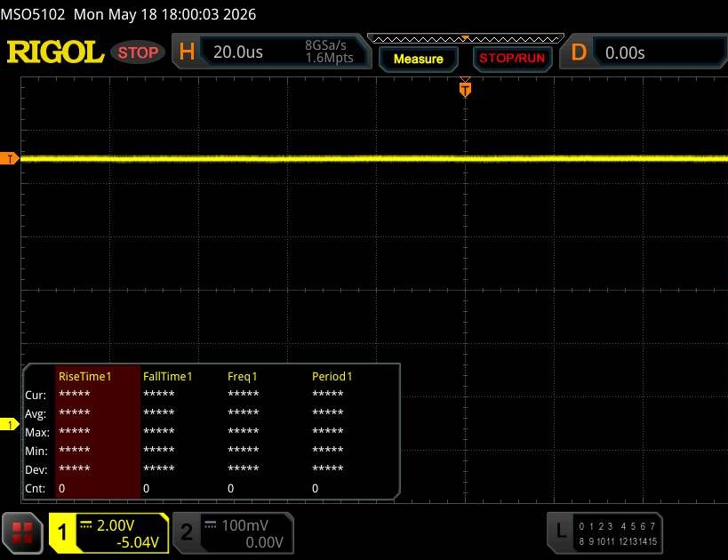
Task: Click the RIGOL logo
Action: tap(55, 52)
